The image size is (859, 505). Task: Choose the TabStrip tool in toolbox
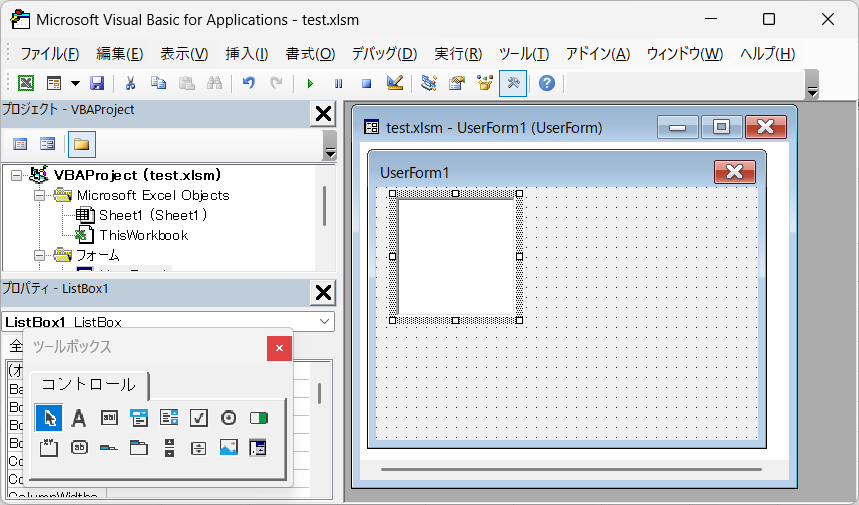109,449
